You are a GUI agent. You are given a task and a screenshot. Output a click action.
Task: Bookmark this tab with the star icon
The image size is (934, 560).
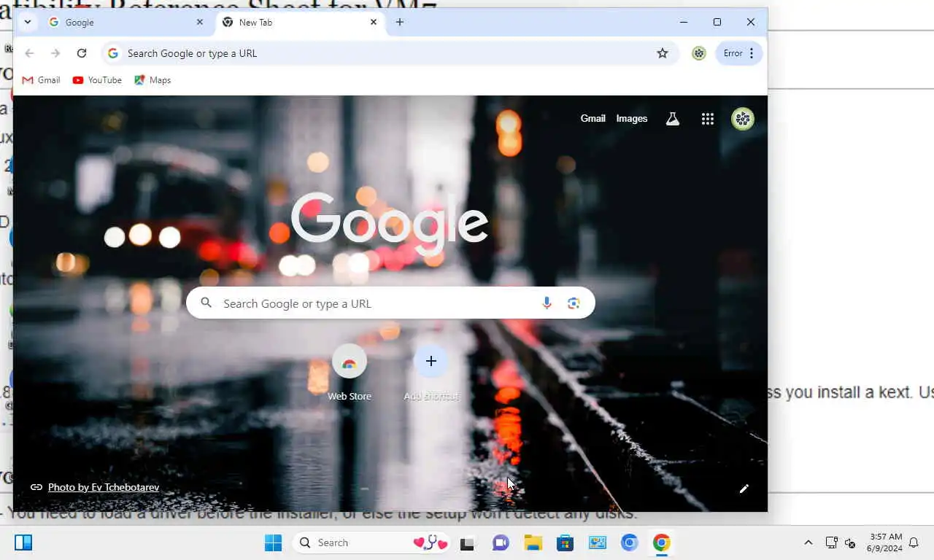click(x=663, y=53)
